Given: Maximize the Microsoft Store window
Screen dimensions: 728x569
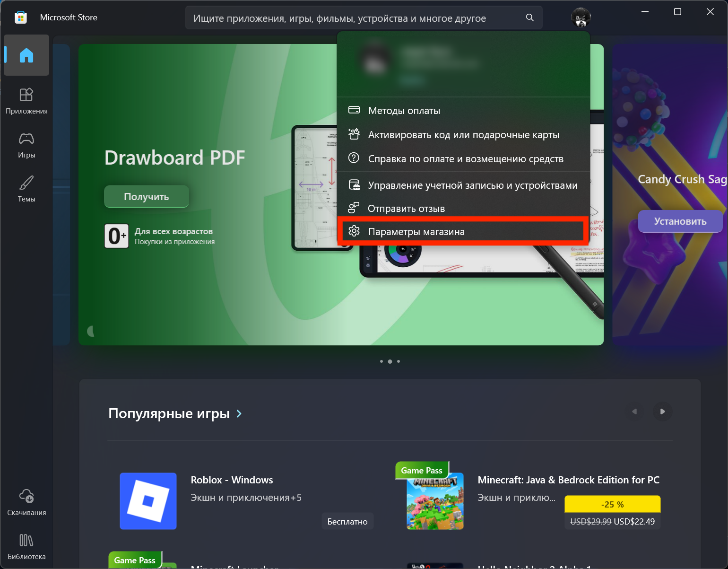Looking at the screenshot, I should tap(677, 12).
